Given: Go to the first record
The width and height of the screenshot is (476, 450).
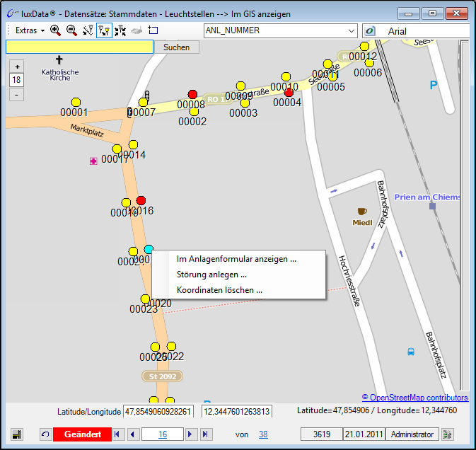Looking at the screenshot, I should pos(118,434).
